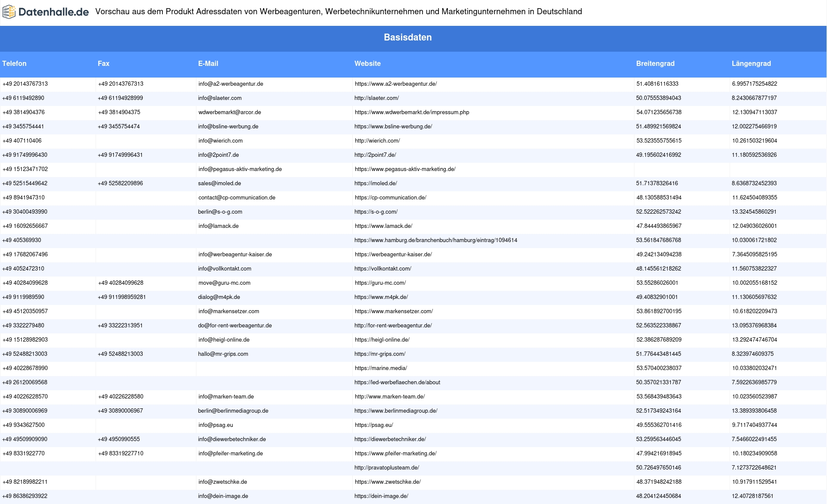This screenshot has height=504, width=827.
Task: Click fax number +49 3455754474
Action: 118,127
